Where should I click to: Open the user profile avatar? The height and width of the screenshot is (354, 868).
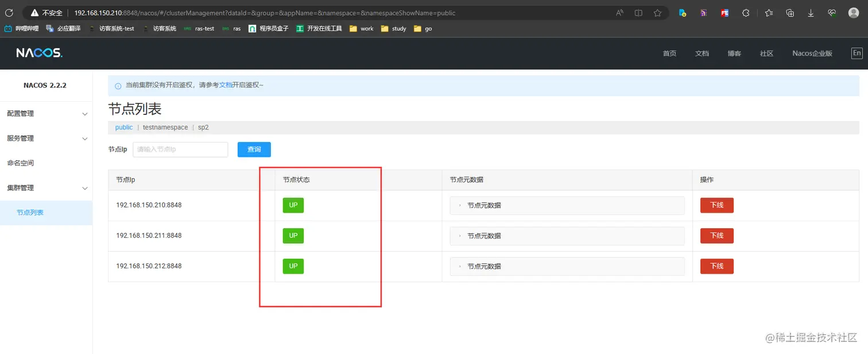point(853,13)
